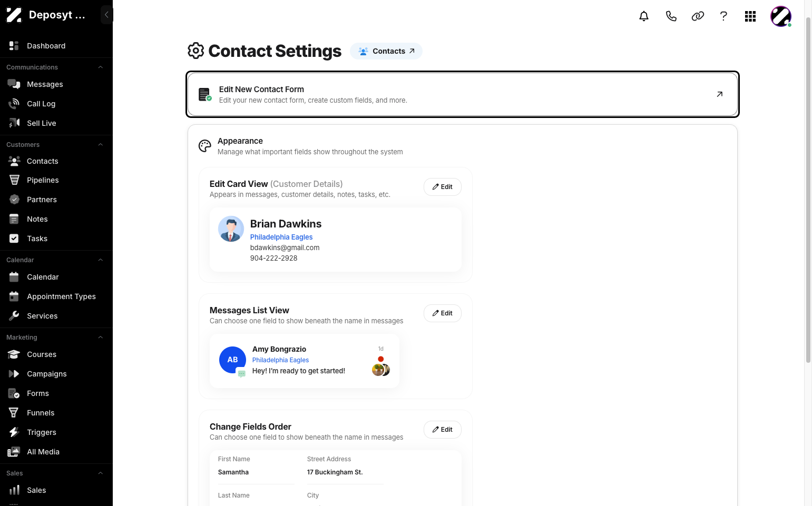The width and height of the screenshot is (812, 506).
Task: Open Funnels in sidebar
Action: click(56, 413)
